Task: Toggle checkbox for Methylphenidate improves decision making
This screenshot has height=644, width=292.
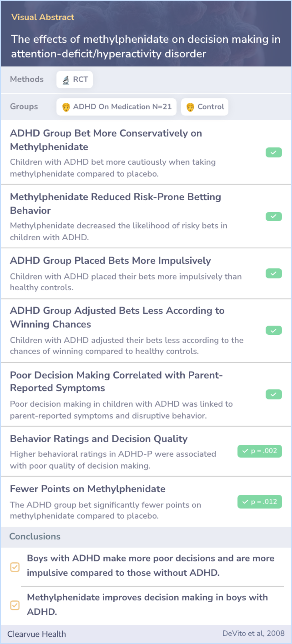Action: coord(15,605)
